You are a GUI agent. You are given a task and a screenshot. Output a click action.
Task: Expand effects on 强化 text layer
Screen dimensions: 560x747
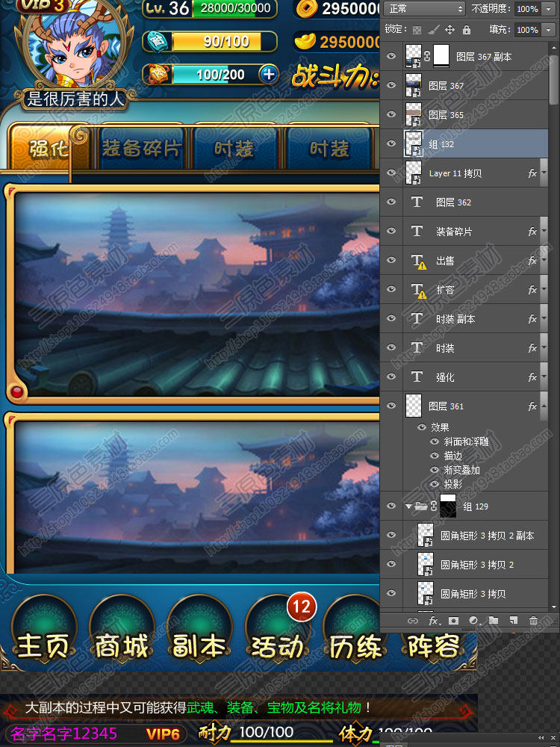coord(544,376)
